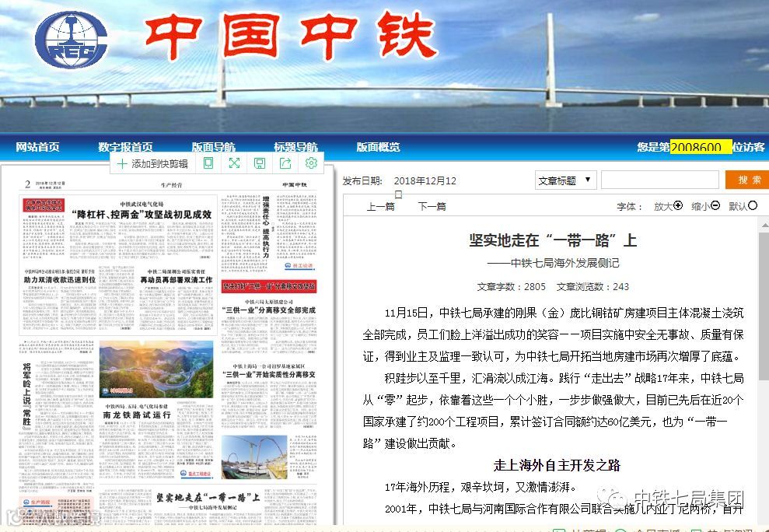Select the 缩小 font size radio button
This screenshot has height=532, width=769.
(715, 205)
